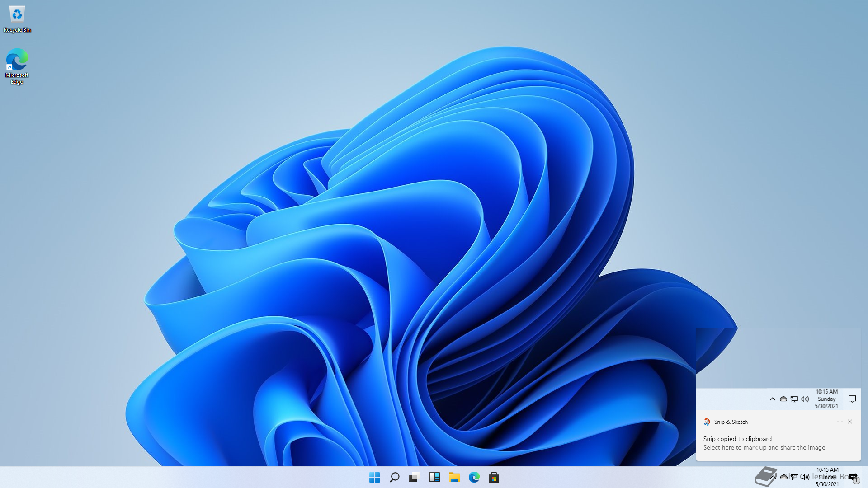Select the Recycle Bin desktop icon
Screen dimensions: 868x488
click(17, 19)
